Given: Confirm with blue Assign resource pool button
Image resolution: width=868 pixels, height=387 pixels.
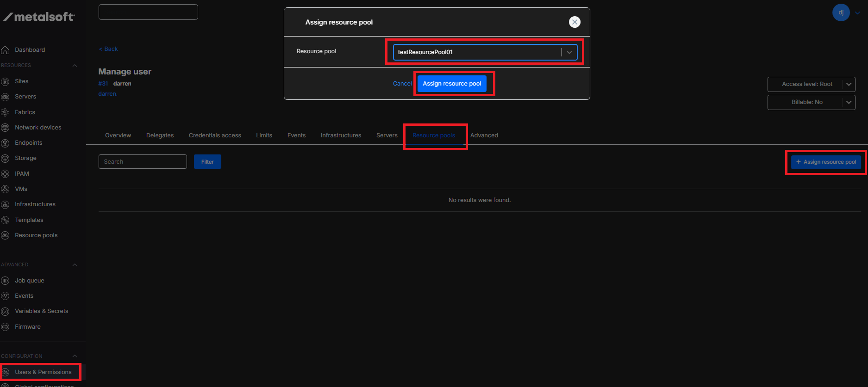Looking at the screenshot, I should coord(452,84).
